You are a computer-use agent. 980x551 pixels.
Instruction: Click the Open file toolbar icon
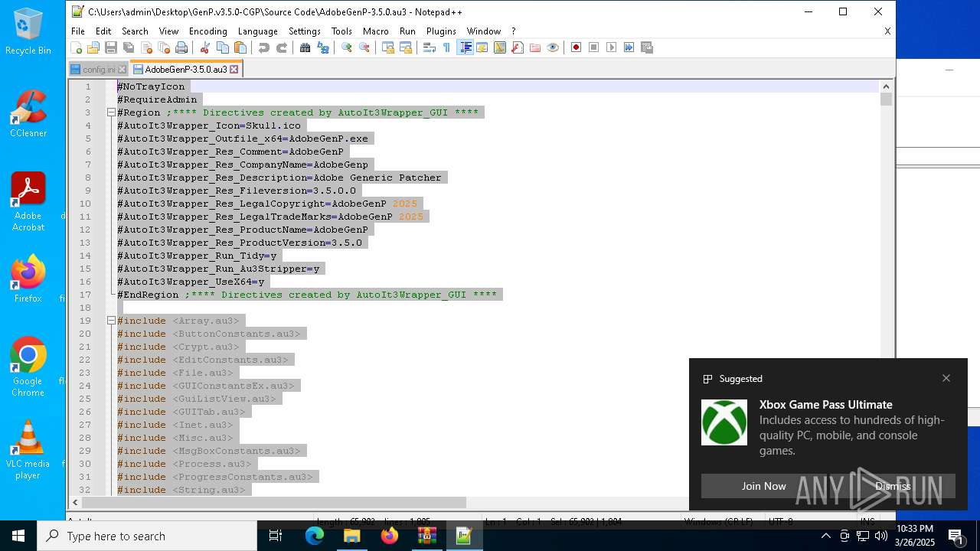coord(93,47)
